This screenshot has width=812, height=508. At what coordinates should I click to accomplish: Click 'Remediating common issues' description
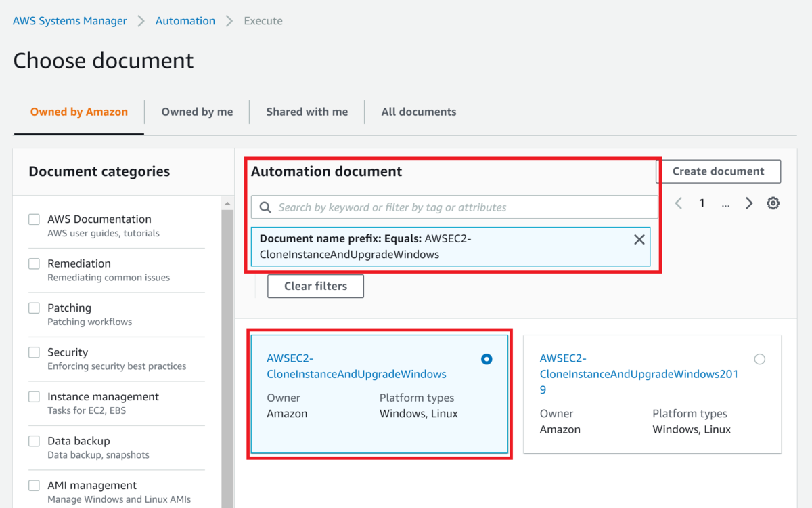[x=108, y=278]
